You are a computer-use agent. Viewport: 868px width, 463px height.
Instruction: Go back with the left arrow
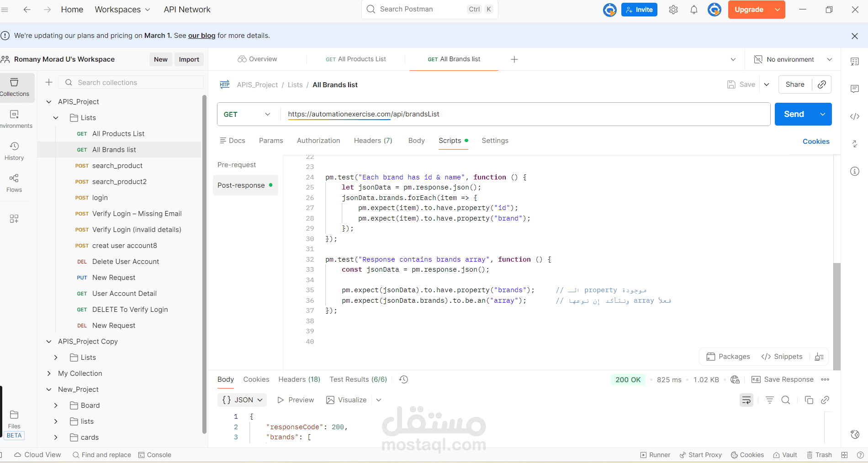27,10
